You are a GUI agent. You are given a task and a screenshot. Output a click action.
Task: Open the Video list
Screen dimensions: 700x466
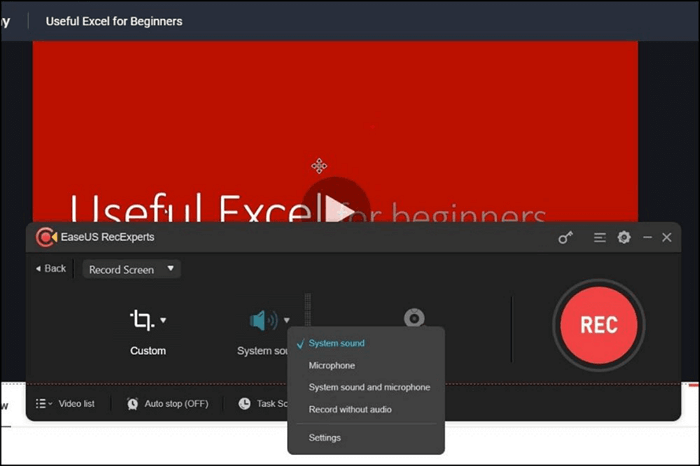point(76,404)
